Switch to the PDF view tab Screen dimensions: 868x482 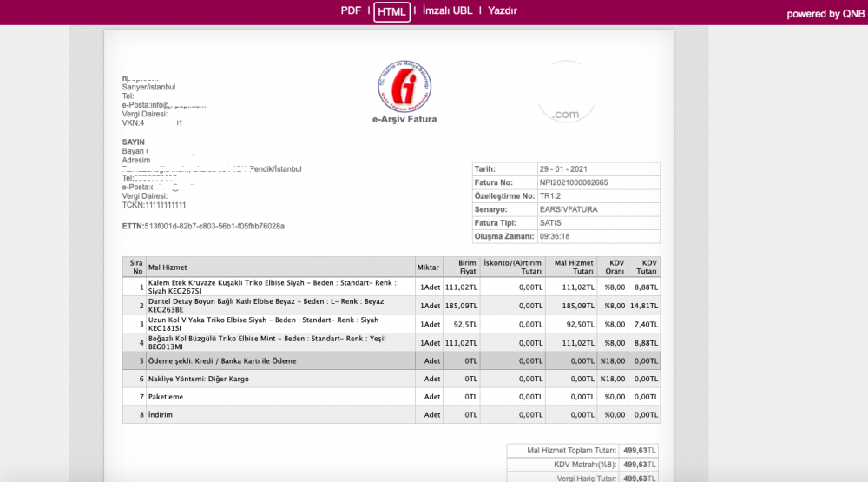click(351, 10)
